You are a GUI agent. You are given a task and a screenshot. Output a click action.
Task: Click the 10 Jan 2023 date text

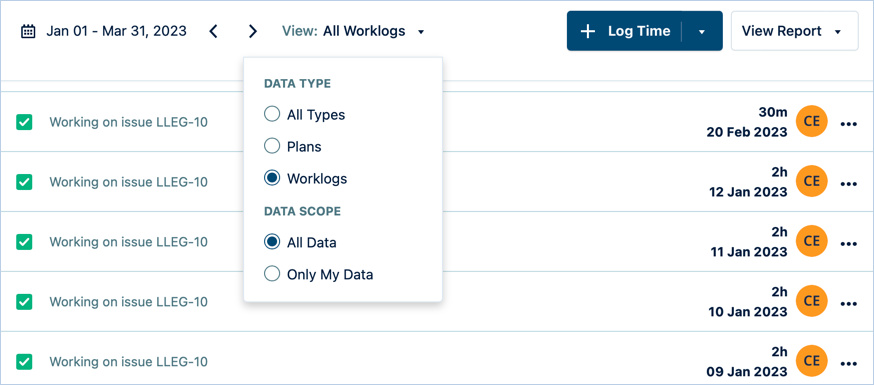747,312
